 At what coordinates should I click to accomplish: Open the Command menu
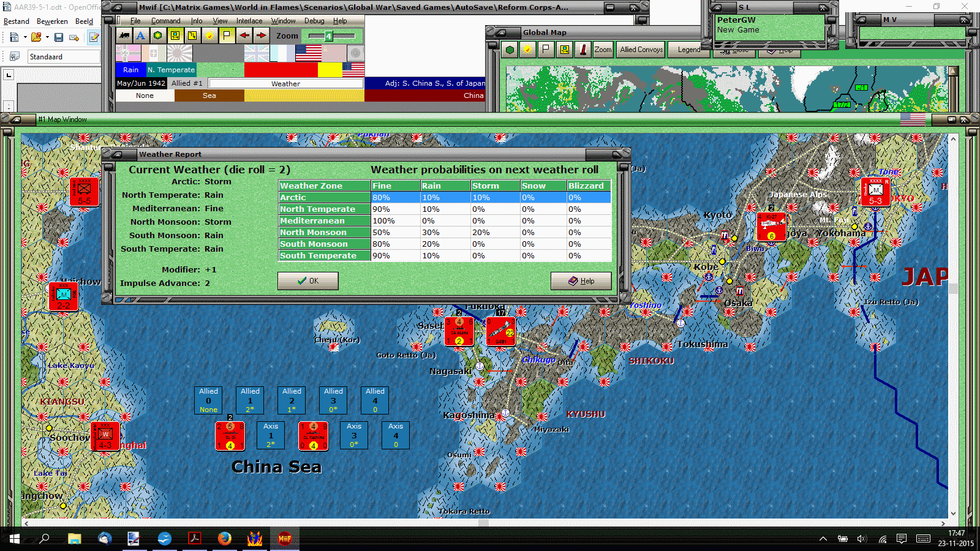tap(165, 21)
